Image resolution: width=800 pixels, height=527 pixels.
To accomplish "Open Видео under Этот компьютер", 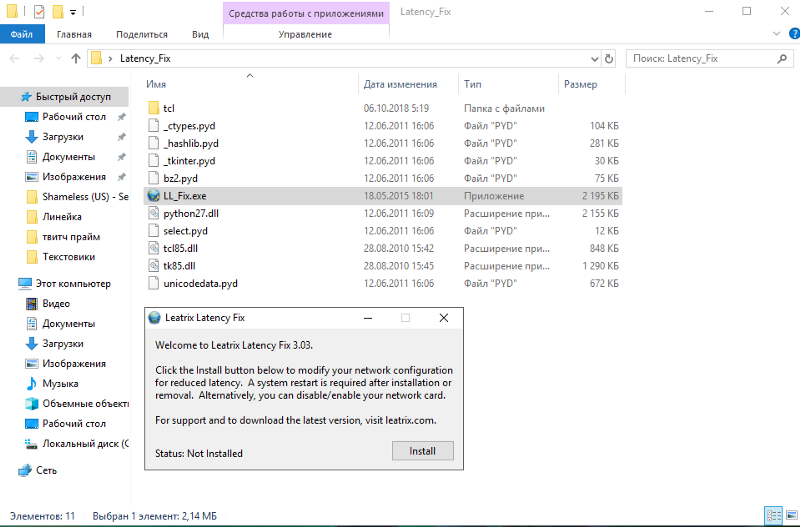I will 56,304.
